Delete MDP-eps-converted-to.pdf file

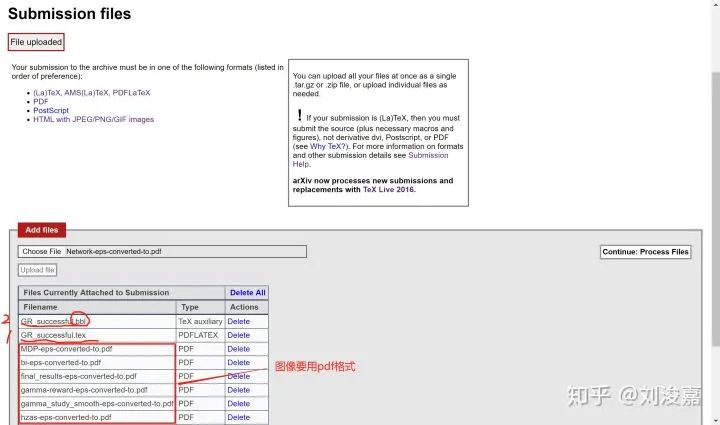[238, 349]
